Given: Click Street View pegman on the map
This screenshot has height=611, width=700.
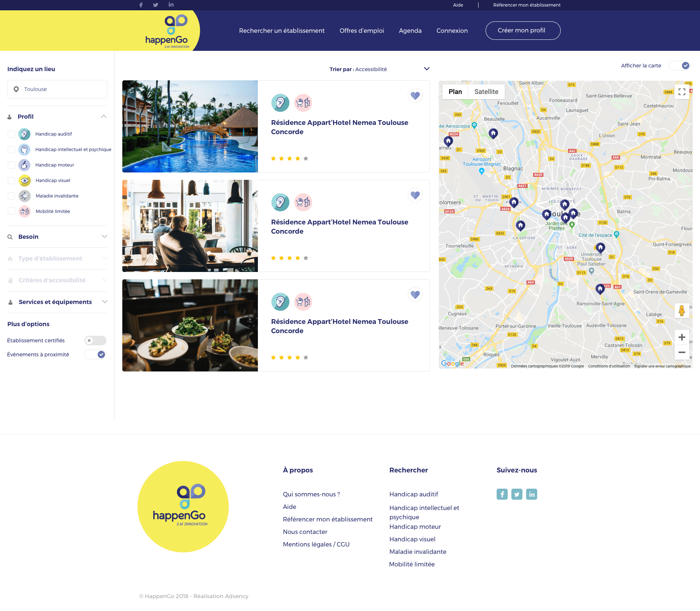Looking at the screenshot, I should point(682,311).
